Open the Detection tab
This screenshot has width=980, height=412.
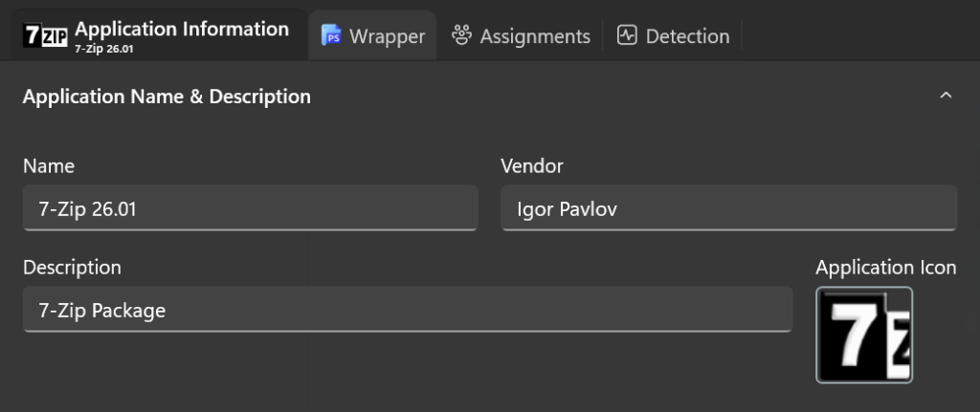tap(673, 35)
